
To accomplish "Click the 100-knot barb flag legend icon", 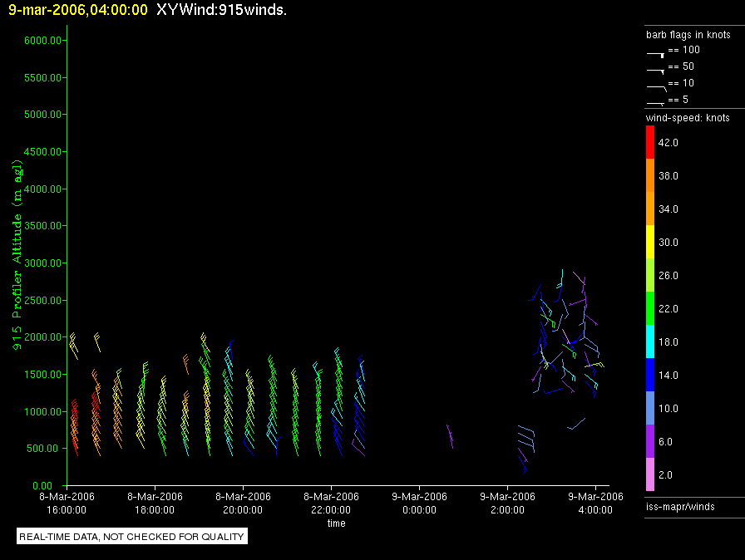I will coord(656,53).
